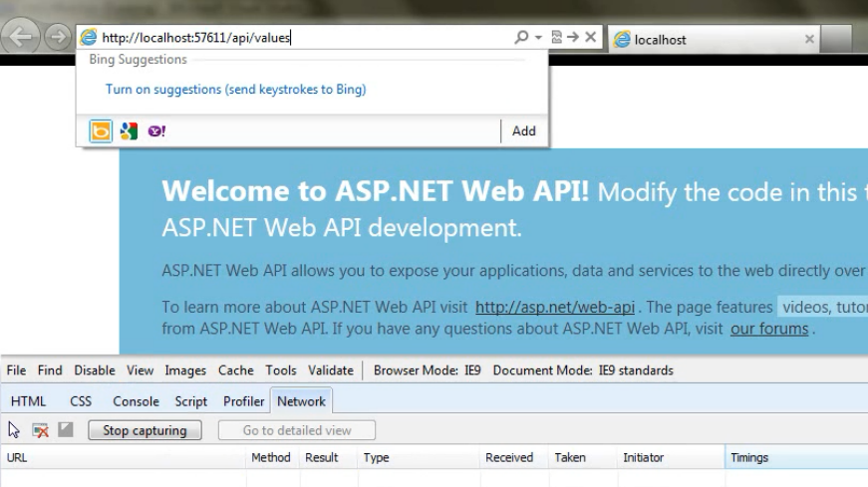868x487 pixels.
Task: Open the 'our forums' link
Action: coord(769,329)
